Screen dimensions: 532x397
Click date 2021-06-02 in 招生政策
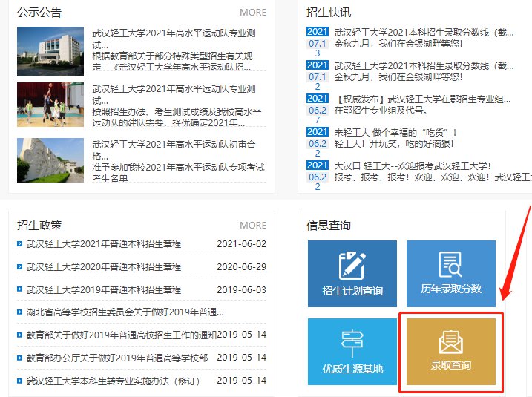[242, 244]
